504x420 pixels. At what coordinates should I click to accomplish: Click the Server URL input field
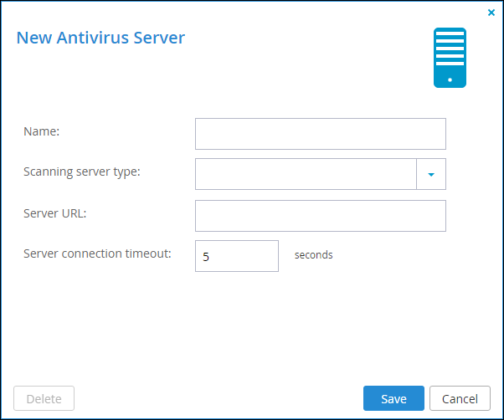click(x=321, y=216)
